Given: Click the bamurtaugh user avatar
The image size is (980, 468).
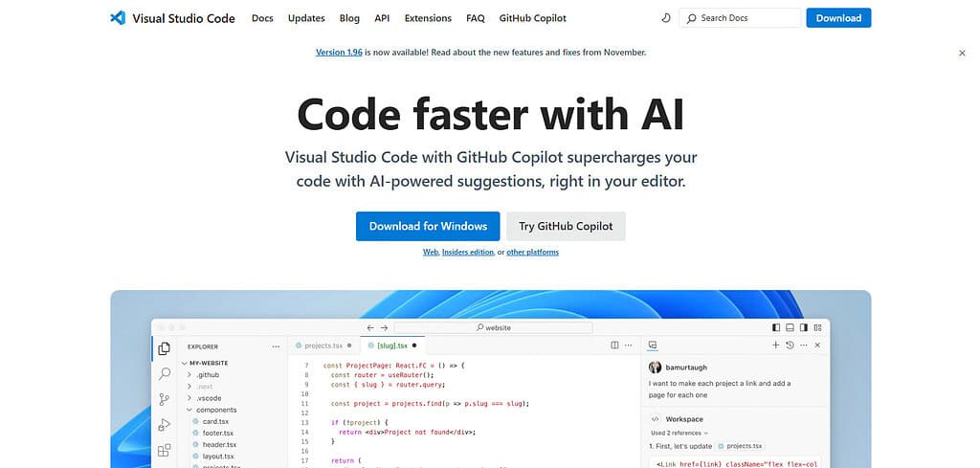Looking at the screenshot, I should [x=655, y=368].
